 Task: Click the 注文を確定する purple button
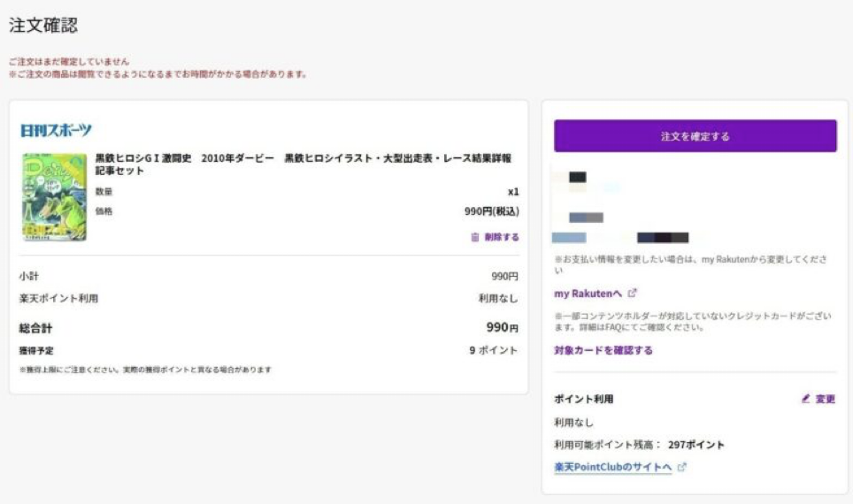click(x=695, y=136)
